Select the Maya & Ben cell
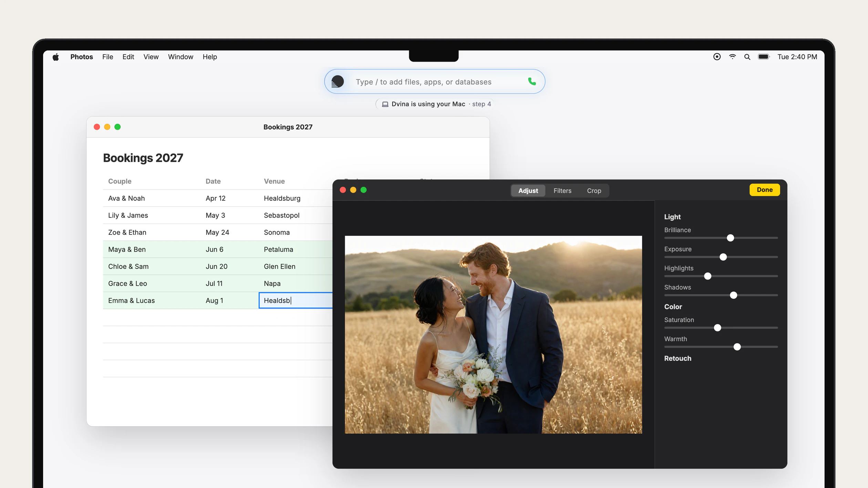 click(x=152, y=250)
